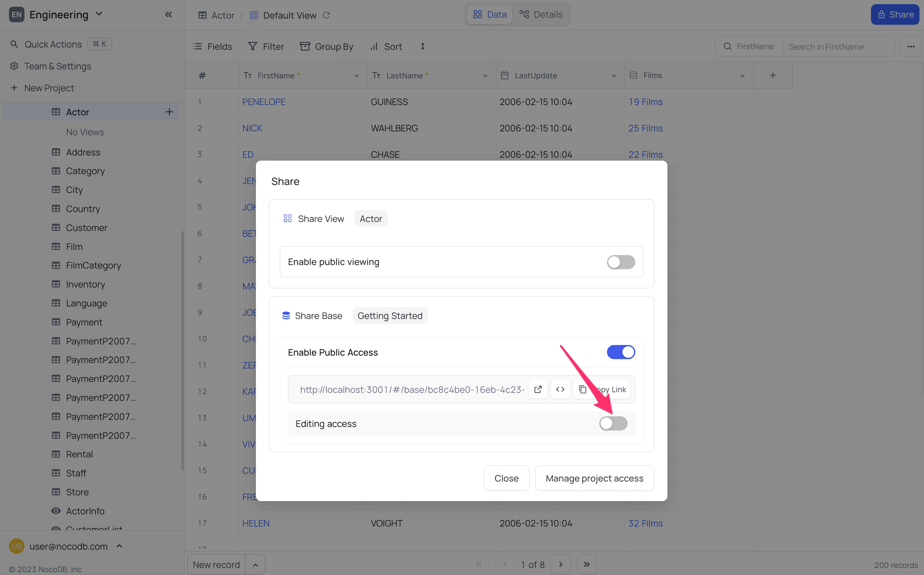Click the Filter funnel icon

(253, 46)
